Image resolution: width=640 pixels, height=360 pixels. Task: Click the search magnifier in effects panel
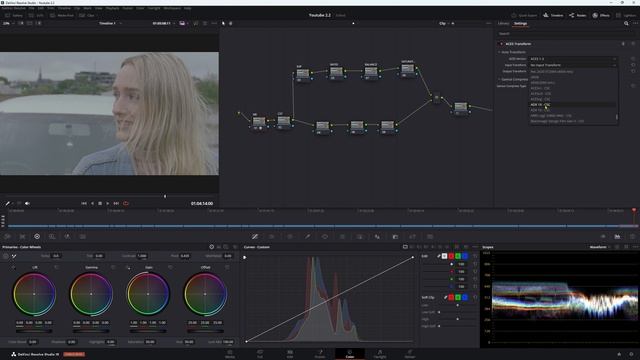pyautogui.click(x=626, y=23)
